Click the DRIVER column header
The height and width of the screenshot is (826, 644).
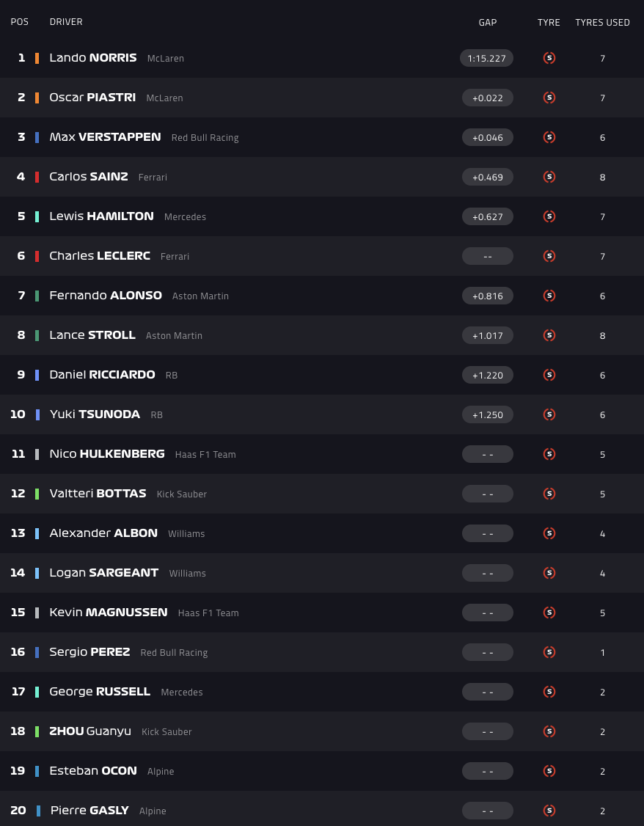point(66,22)
